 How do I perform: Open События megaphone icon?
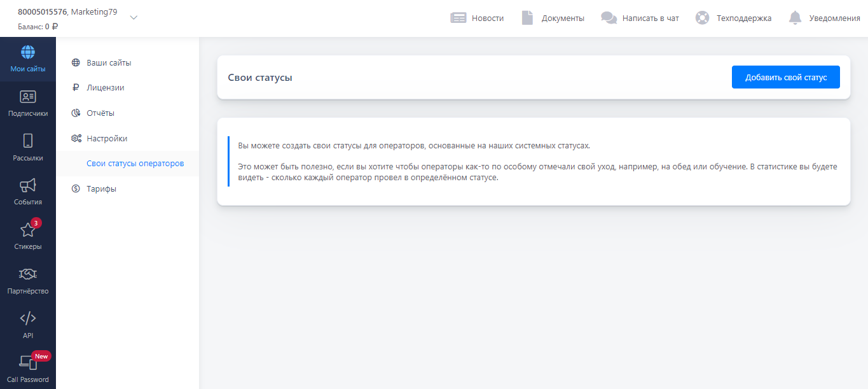[28, 185]
